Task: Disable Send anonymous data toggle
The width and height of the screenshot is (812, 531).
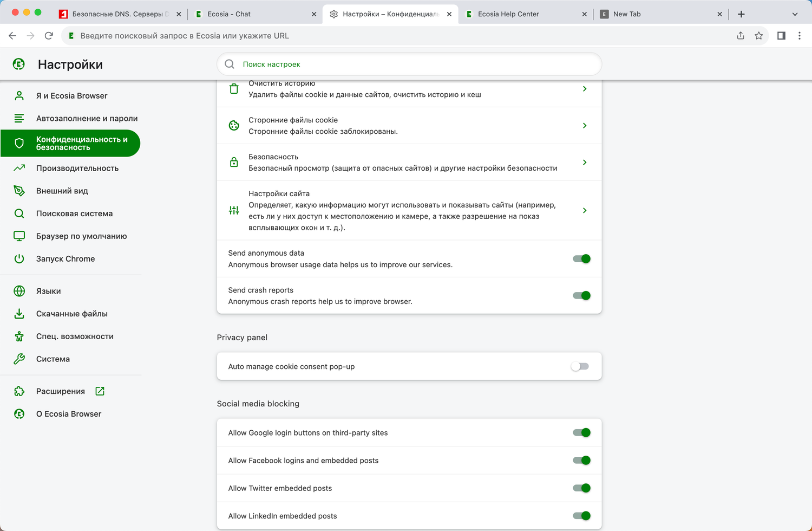Action: click(581, 259)
